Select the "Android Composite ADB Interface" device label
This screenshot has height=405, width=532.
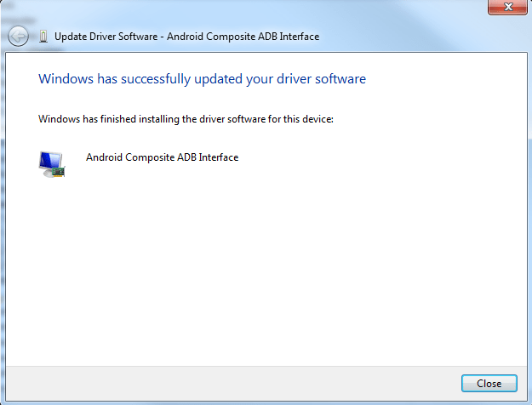(x=162, y=157)
